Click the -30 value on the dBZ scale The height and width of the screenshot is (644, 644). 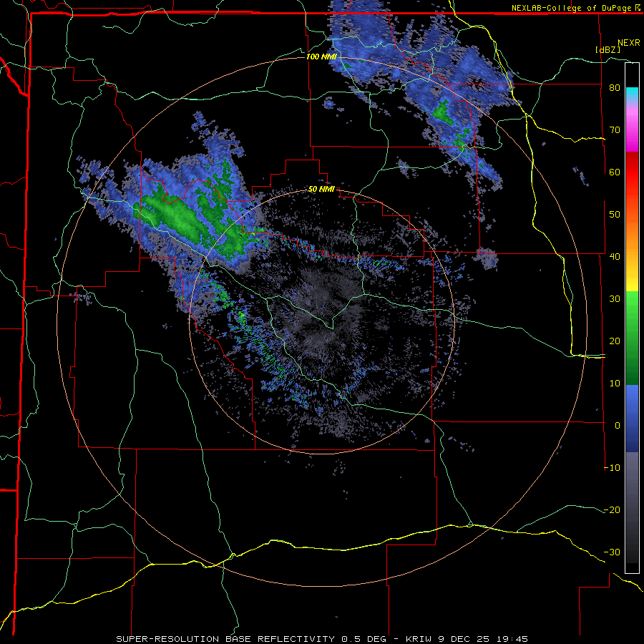(x=612, y=552)
